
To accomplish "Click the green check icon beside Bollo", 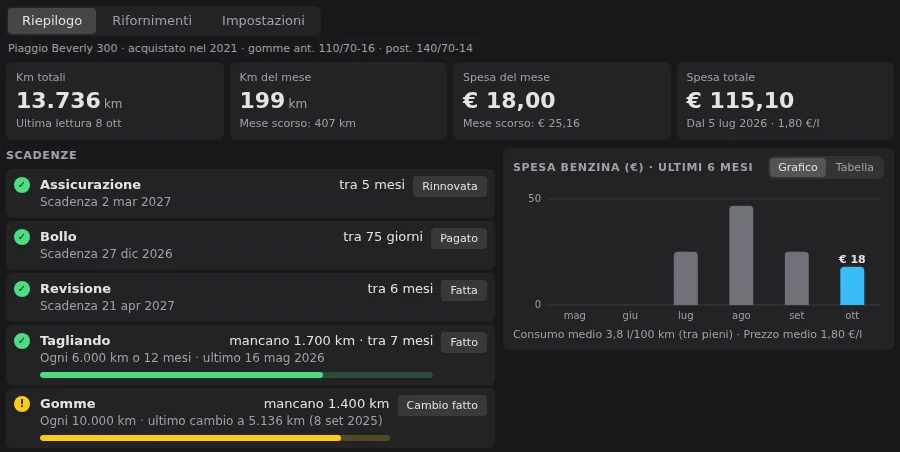I will (x=22, y=237).
